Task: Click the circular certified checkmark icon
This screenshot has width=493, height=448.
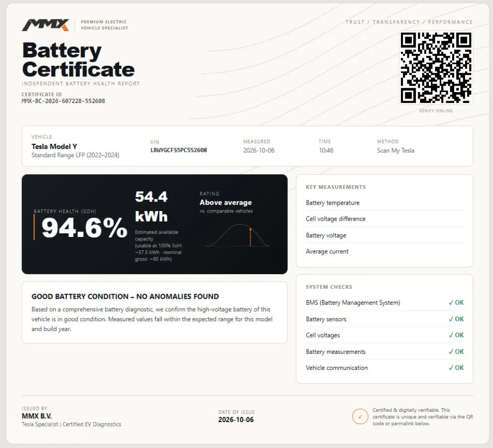Action: coord(360,417)
